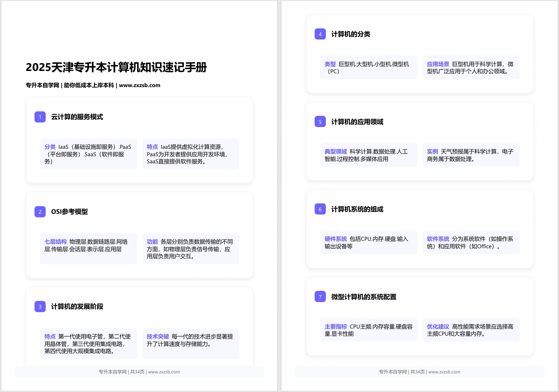Click the number 3 badge beside 计算机的发展阶段
The height and width of the screenshot is (392, 559).
(40, 306)
